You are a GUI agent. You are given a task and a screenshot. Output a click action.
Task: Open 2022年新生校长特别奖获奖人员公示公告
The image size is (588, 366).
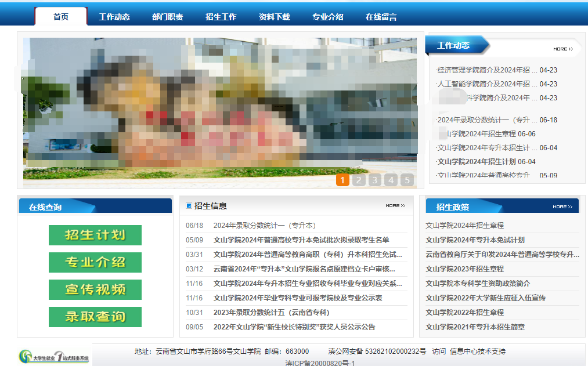point(294,327)
